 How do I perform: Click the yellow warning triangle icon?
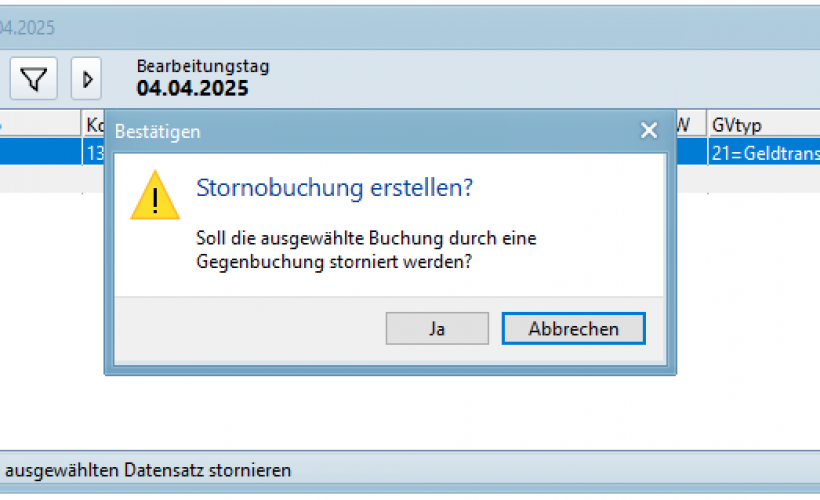155,196
